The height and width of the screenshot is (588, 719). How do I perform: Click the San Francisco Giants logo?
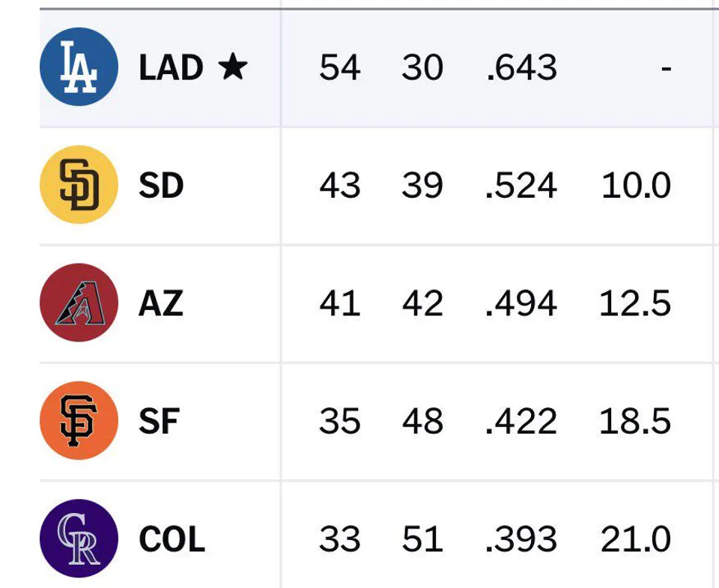[79, 421]
